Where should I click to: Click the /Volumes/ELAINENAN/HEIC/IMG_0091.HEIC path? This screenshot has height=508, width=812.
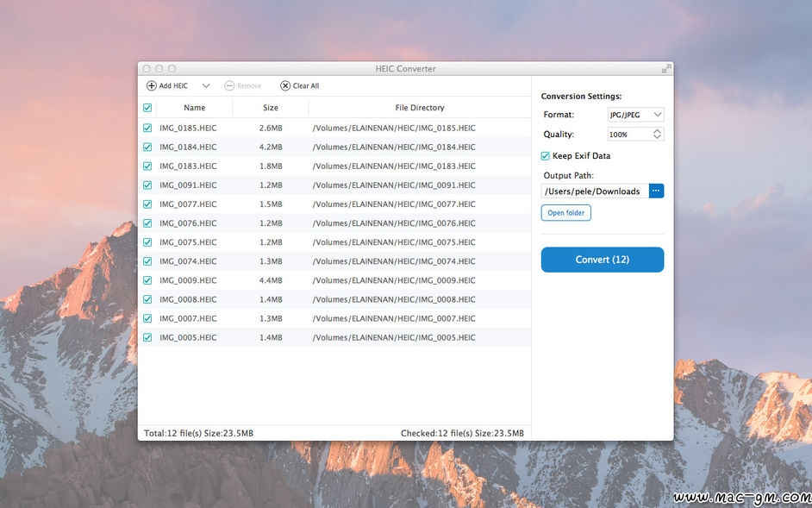pyautogui.click(x=394, y=185)
